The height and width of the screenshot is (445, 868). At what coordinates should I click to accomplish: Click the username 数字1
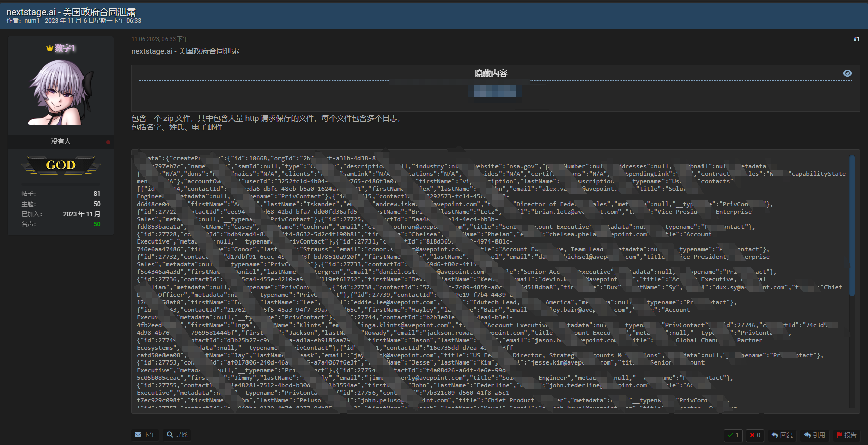pos(65,48)
